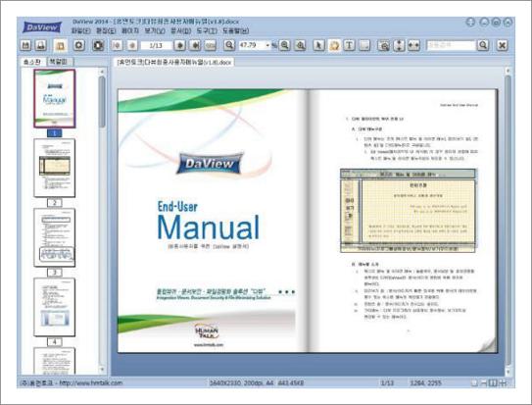Select page 1 thumbnail
Image resolution: width=532 pixels, height=405 pixels.
[54, 99]
